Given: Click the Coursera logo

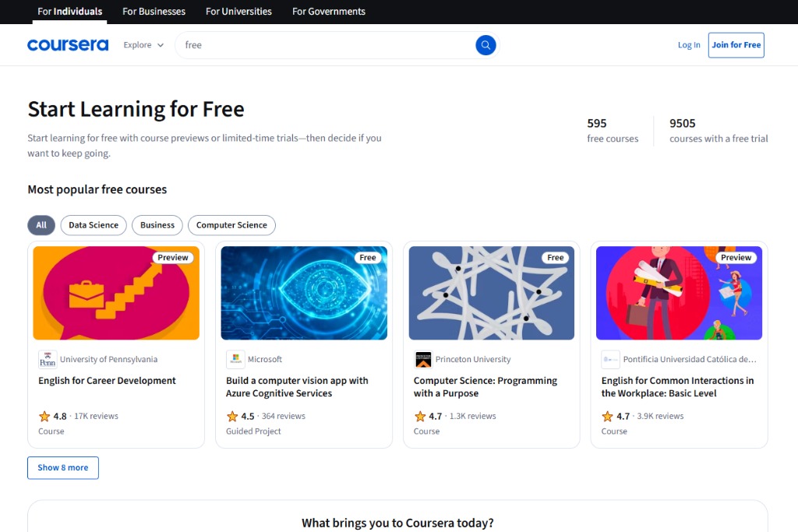Looking at the screenshot, I should (68, 44).
